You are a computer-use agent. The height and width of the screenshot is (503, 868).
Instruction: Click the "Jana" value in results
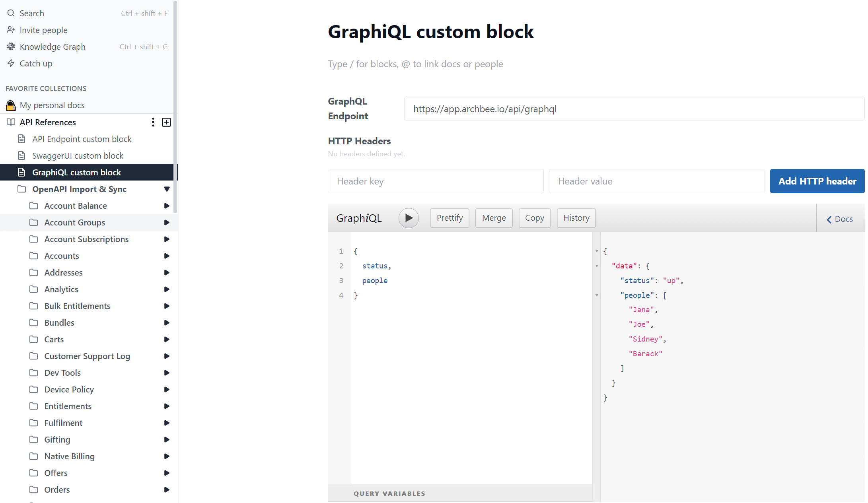click(641, 310)
